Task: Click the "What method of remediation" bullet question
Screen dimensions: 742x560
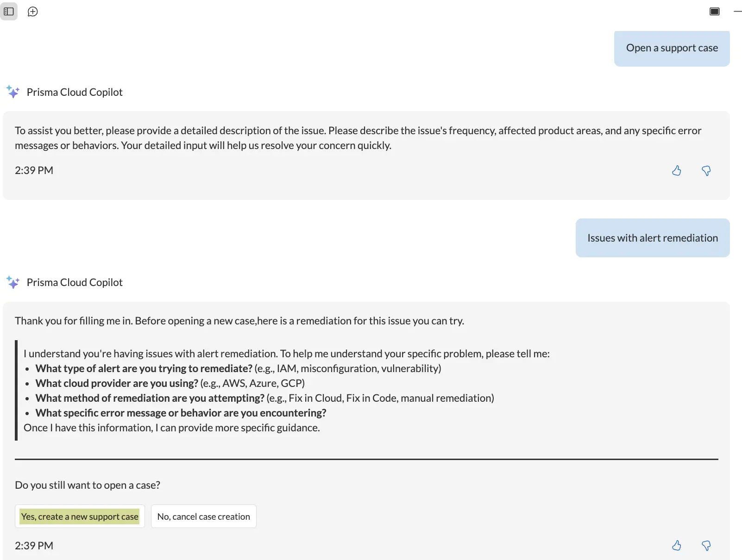Action: pos(150,398)
